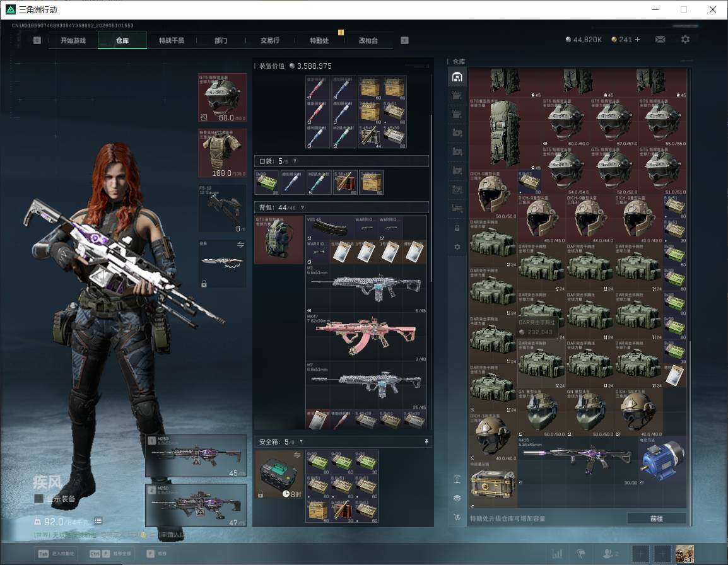Click the second empty squad slot plus
Viewport: 728px width, 565px height.
click(662, 554)
